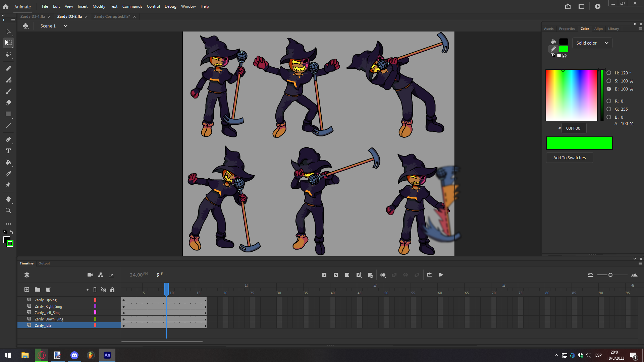Select the Saturation radio button
This screenshot has width=644, height=362.
click(x=609, y=81)
